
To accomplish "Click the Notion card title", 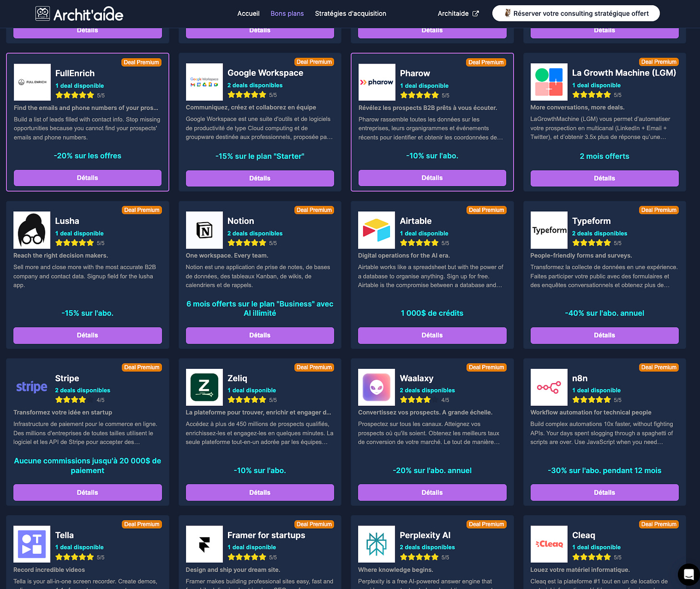I will [241, 221].
